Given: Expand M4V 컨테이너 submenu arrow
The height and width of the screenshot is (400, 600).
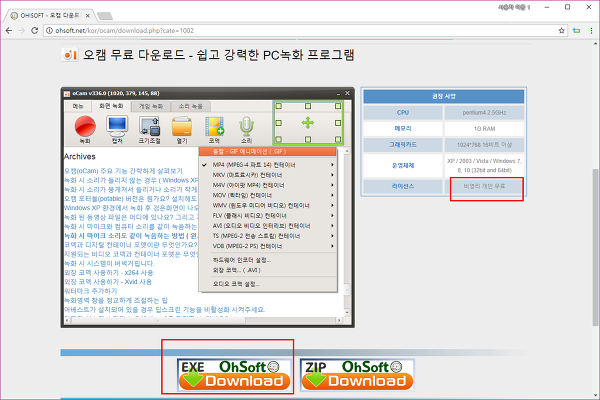Looking at the screenshot, I should (332, 185).
